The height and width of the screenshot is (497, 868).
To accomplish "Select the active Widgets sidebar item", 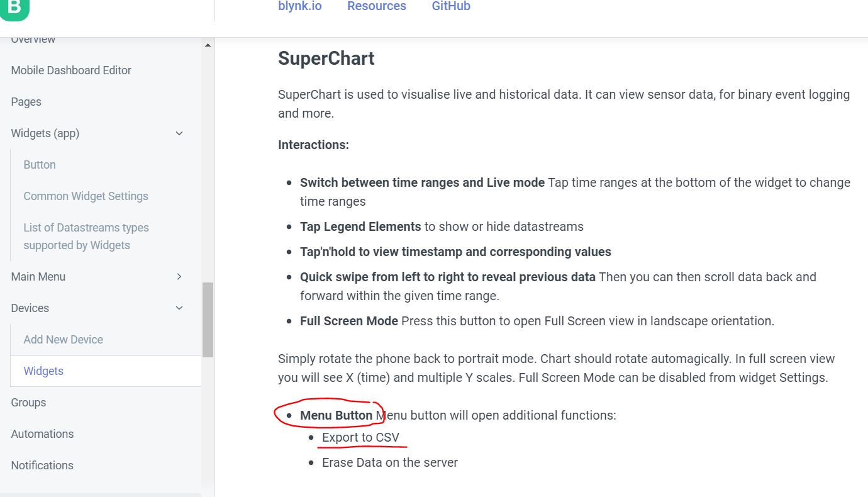I will pos(43,371).
